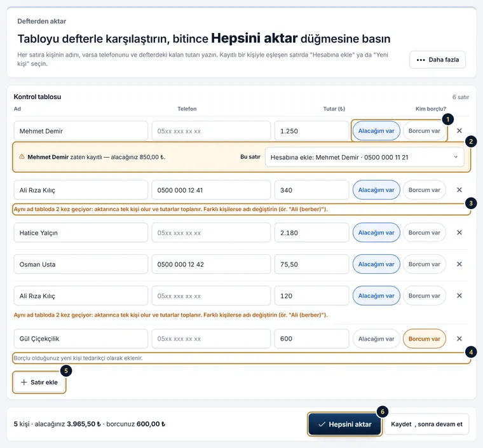This screenshot has height=448, width=483.
Task: Click the Tutar (₺) column header
Action: click(x=334, y=109)
